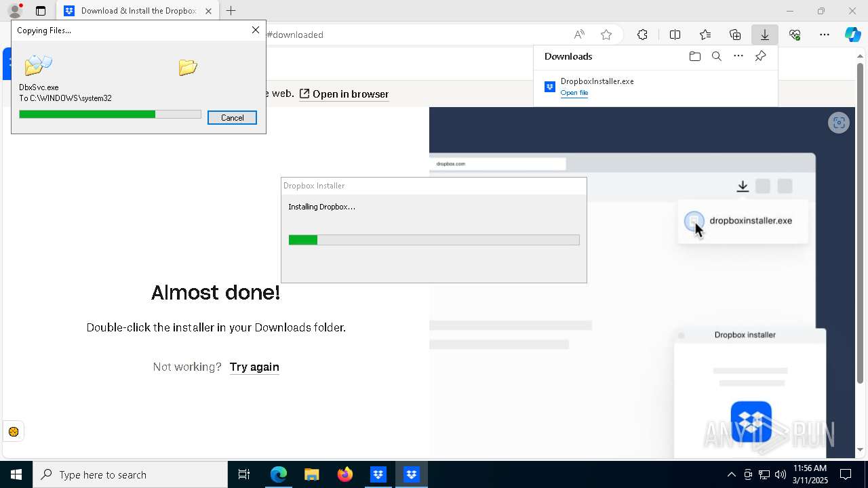Click the page vertical scrollbar

pos(860,224)
